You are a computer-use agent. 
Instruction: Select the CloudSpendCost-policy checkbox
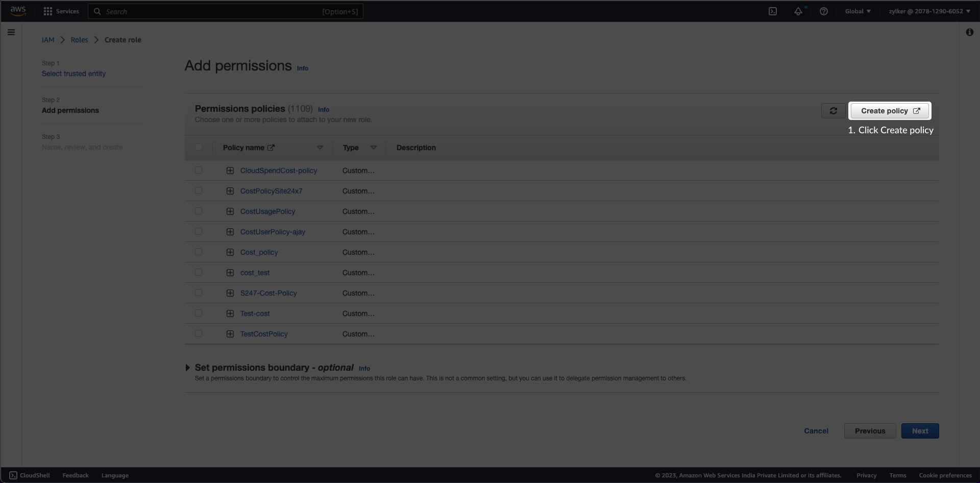click(x=199, y=170)
